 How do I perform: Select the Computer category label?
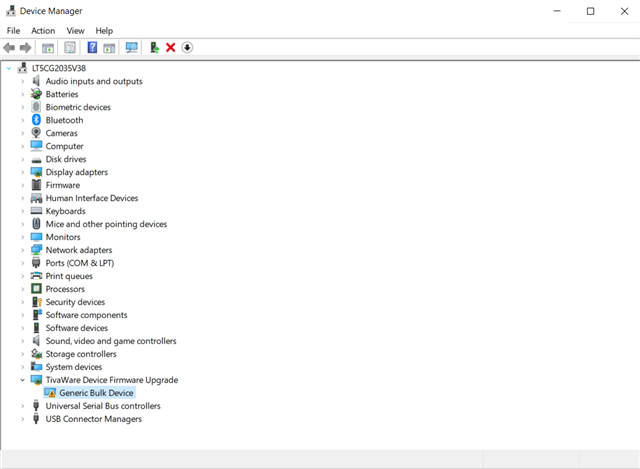coord(64,146)
